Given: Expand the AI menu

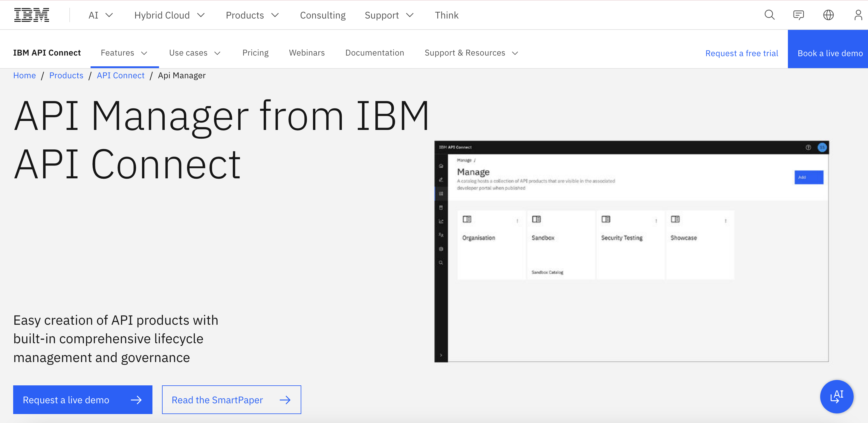Looking at the screenshot, I should click(x=100, y=15).
